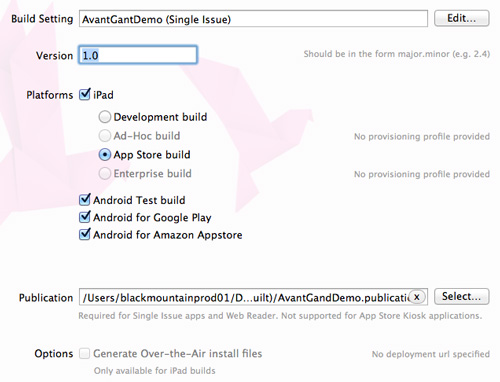
Task: Open the Edit... build setting button
Action: (462, 18)
